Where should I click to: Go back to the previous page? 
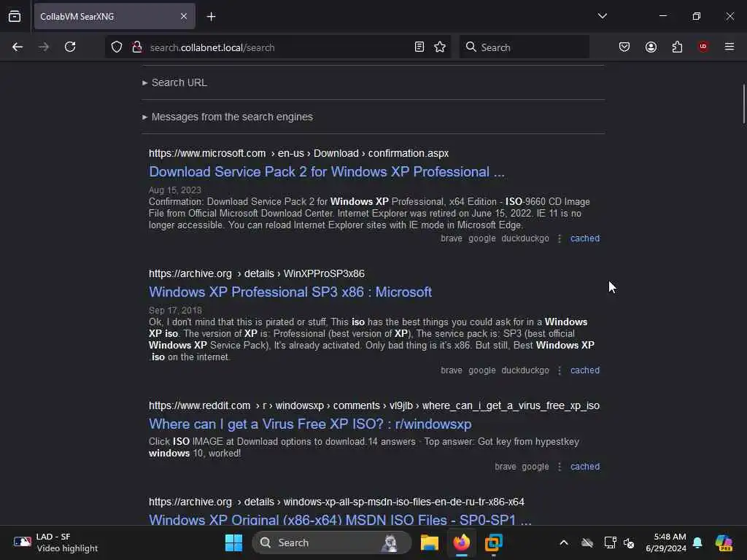pos(18,47)
